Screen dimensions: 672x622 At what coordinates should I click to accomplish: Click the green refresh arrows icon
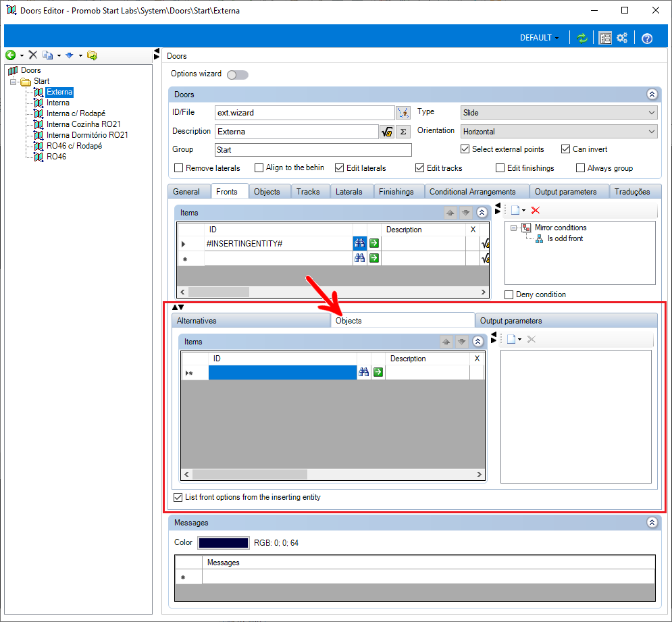(x=581, y=38)
